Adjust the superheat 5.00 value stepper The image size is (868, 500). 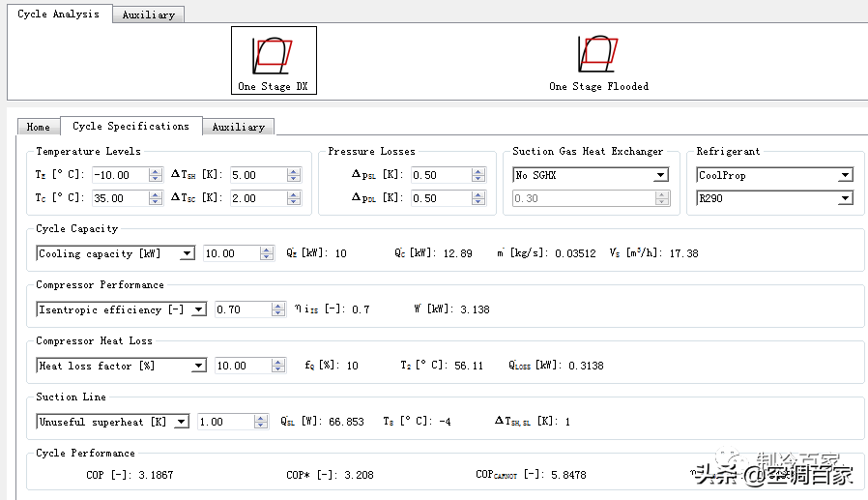(x=294, y=175)
